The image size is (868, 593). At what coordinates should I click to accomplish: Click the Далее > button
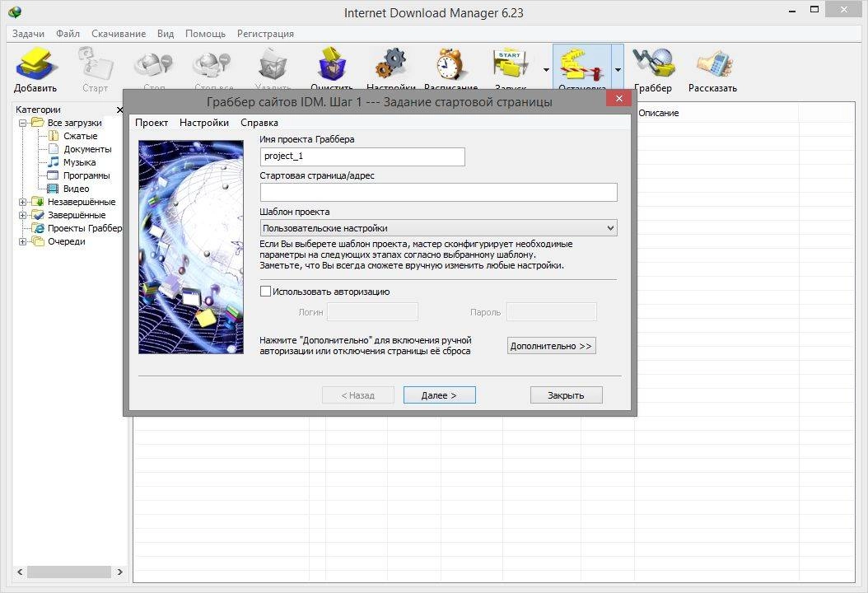click(x=440, y=395)
